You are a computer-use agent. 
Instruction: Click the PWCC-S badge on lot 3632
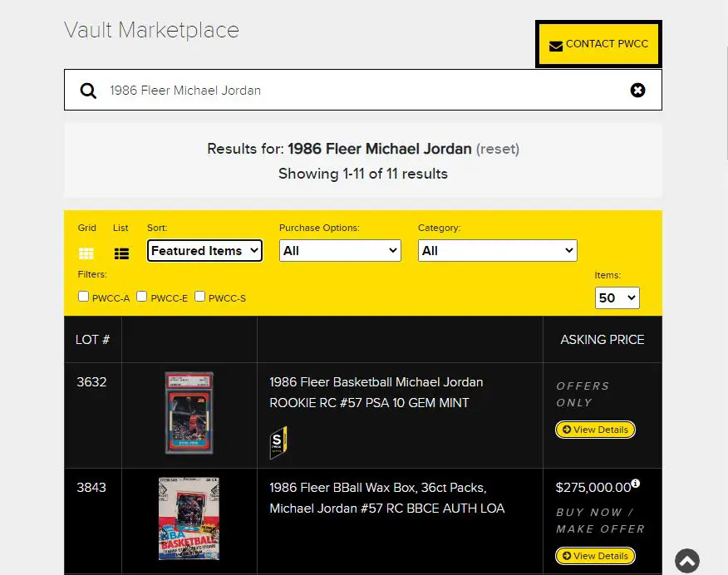pos(278,442)
